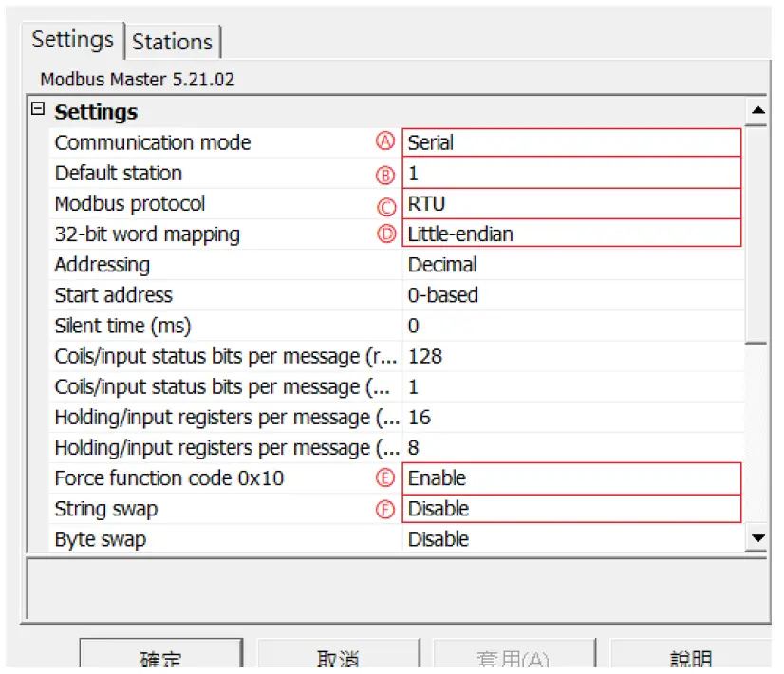Select the Silent time (ms) label
The image size is (784, 674).
[x=123, y=326]
